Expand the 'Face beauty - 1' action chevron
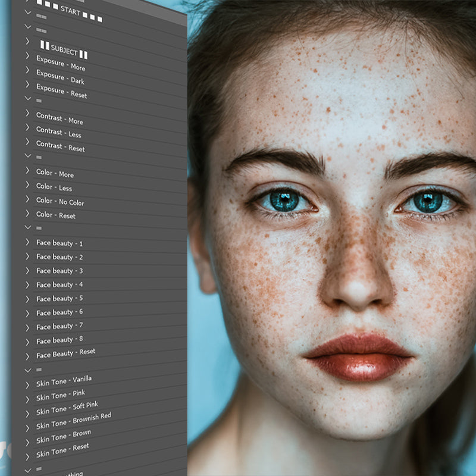 pos(27,242)
